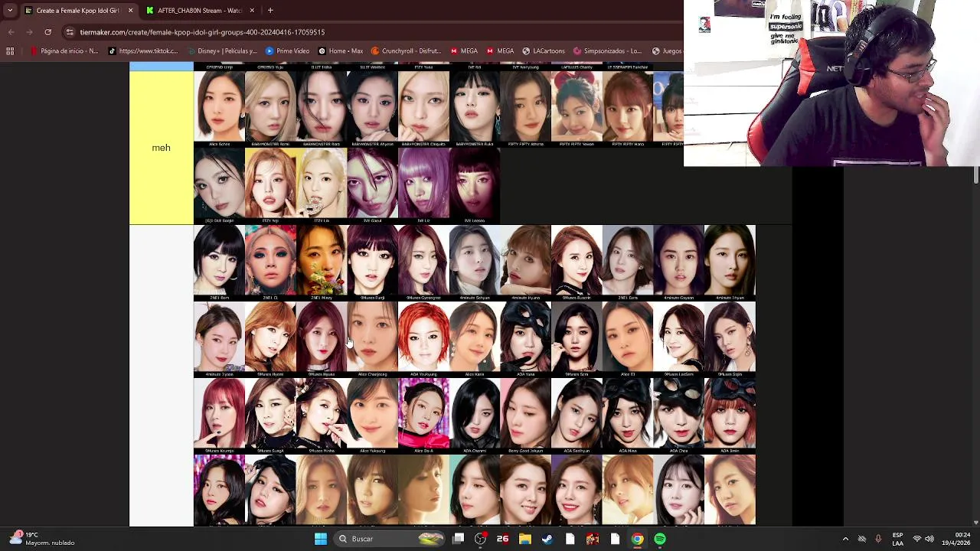Screen dimensions: 980x551
Task: Open the Simpsonizados bookmark
Action: pyautogui.click(x=607, y=51)
